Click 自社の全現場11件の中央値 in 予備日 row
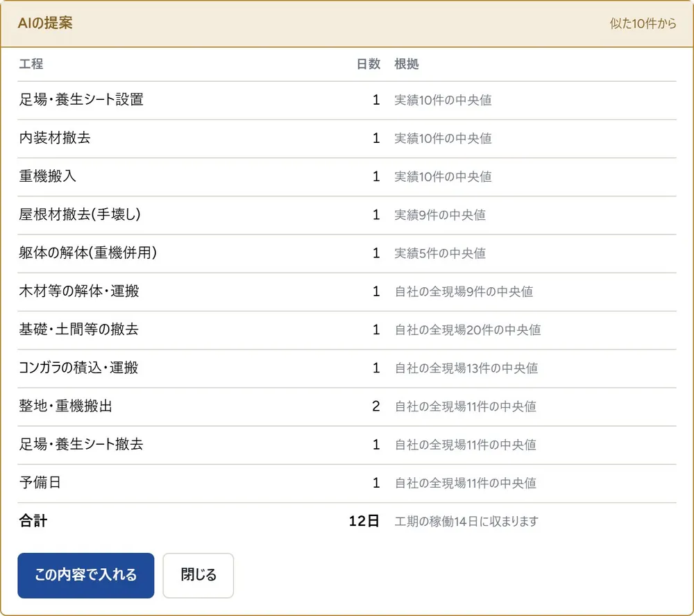694x616 pixels. [x=465, y=483]
